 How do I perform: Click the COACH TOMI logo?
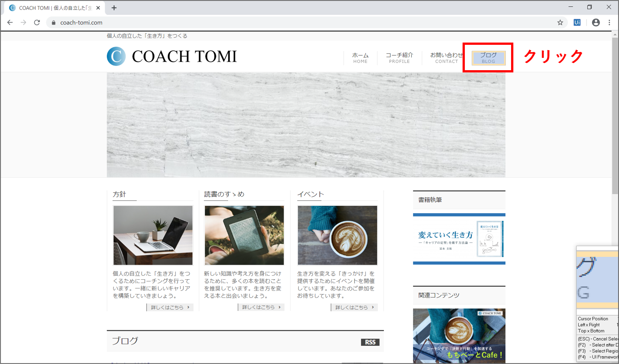[x=172, y=56]
